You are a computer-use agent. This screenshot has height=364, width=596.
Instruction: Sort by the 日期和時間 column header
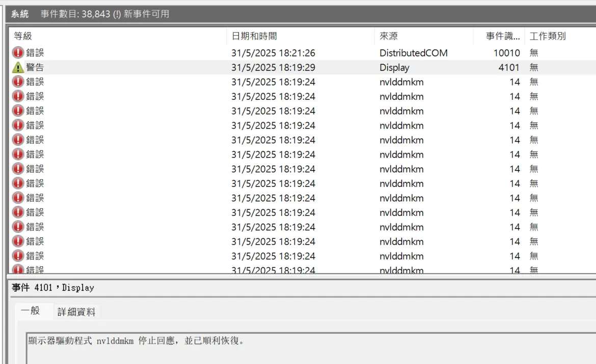click(x=300, y=36)
